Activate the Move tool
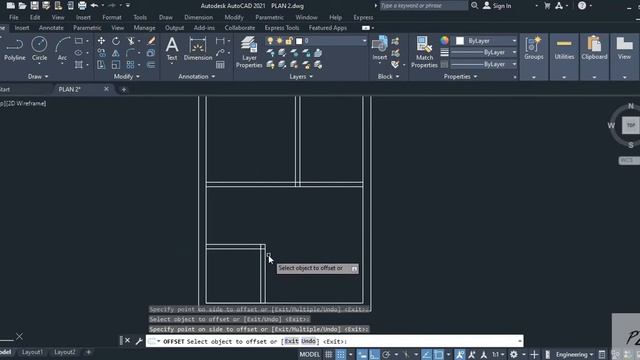This screenshot has width=640, height=360. (101, 41)
